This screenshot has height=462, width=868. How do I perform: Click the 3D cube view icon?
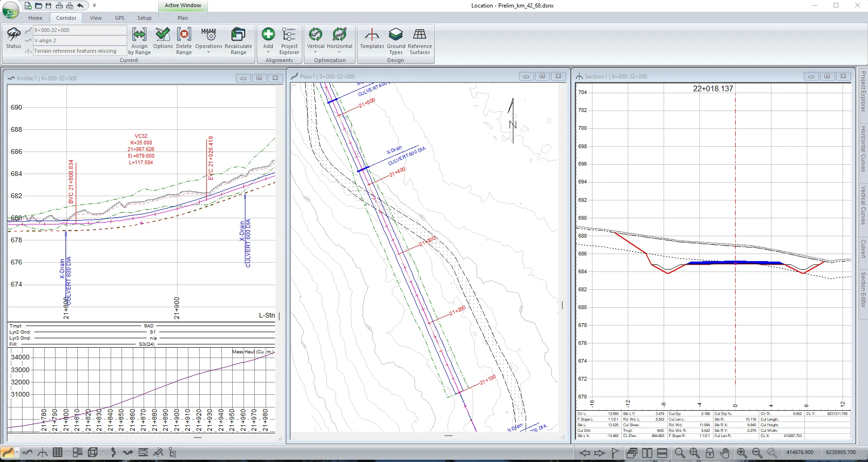[92, 453]
